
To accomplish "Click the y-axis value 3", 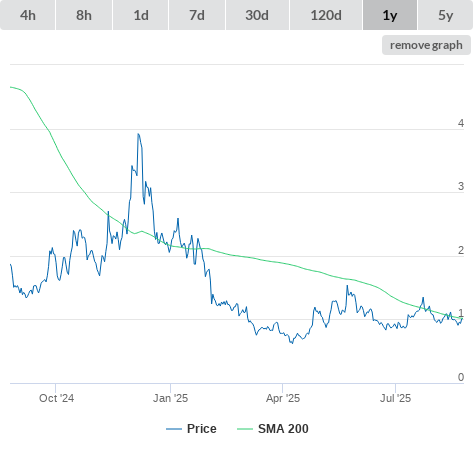I will (461, 186).
